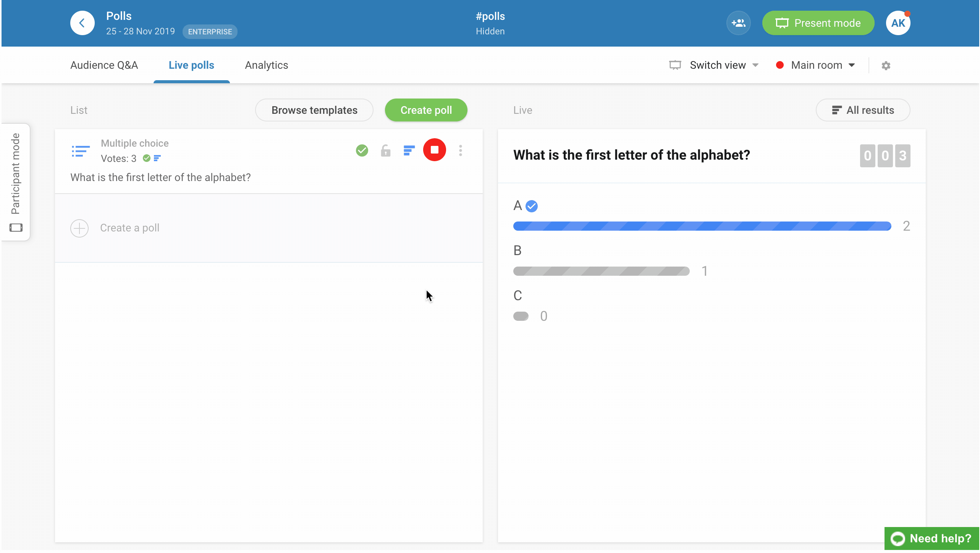Switch to the Audience Q&A tab
This screenshot has height=553, width=980.
(x=104, y=65)
